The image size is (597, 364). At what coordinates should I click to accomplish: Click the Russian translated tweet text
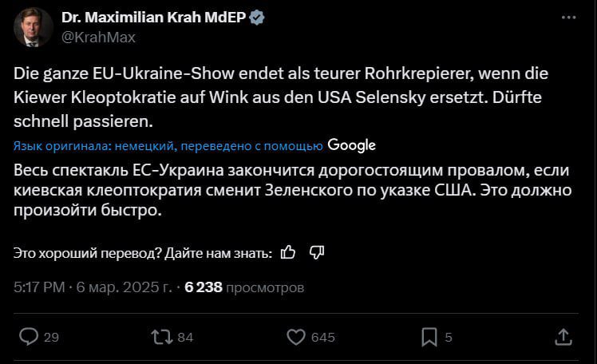(x=291, y=192)
